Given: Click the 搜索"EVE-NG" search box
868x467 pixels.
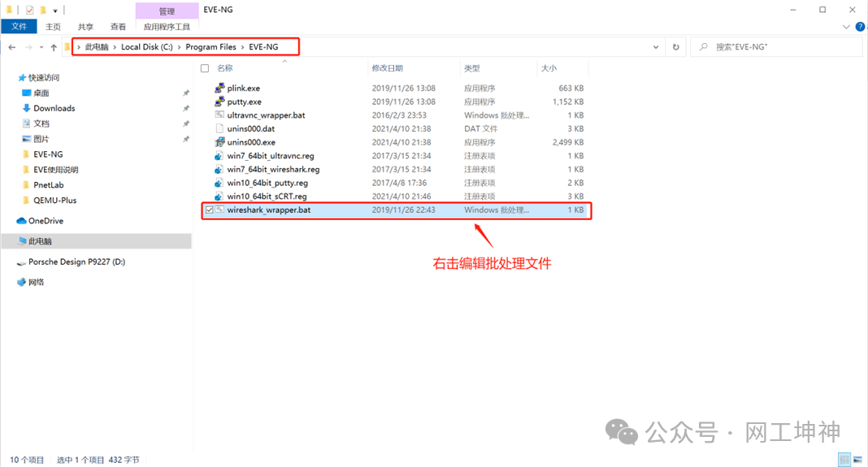Looking at the screenshot, I should [x=776, y=47].
